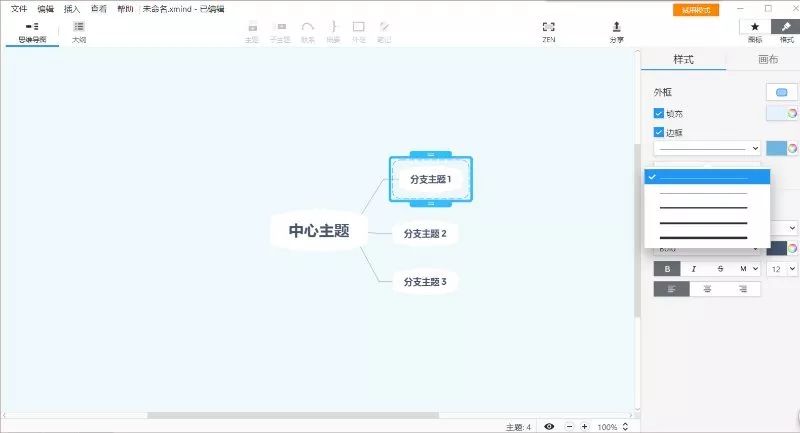The width and height of the screenshot is (800, 433).
Task: Open the Edit (编辑) menu
Action: tap(45, 9)
